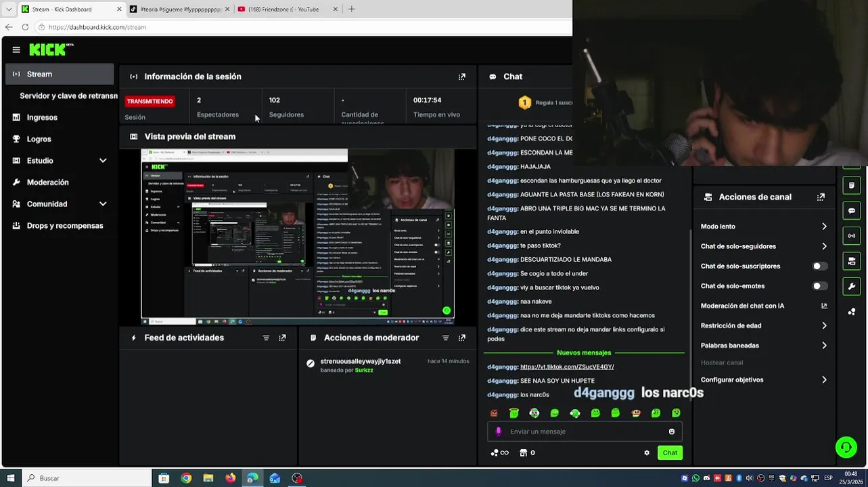868x487 pixels.
Task: Click the channel actions icon in right rail
Action: 852,261
